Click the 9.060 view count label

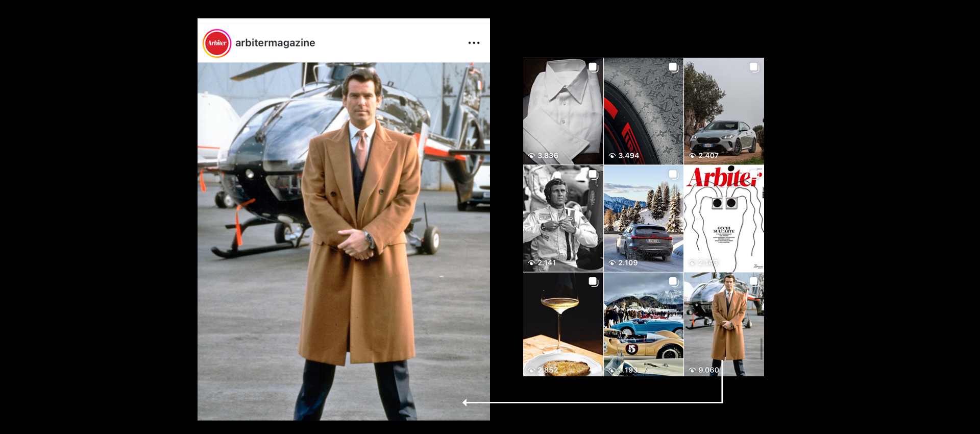point(708,370)
